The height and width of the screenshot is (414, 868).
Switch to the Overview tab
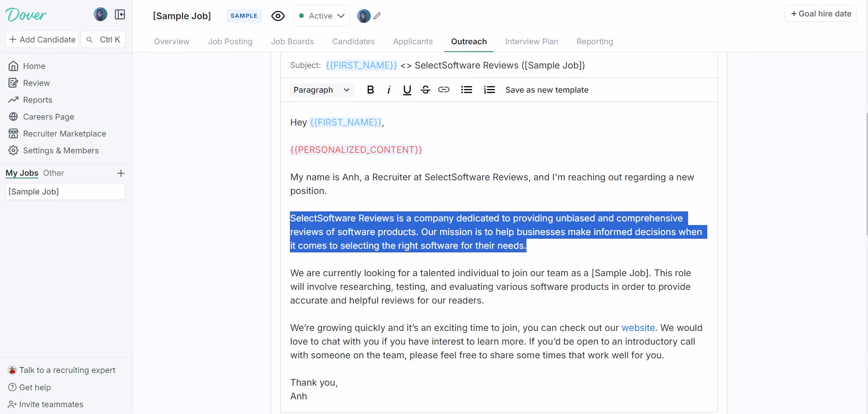coord(172,42)
